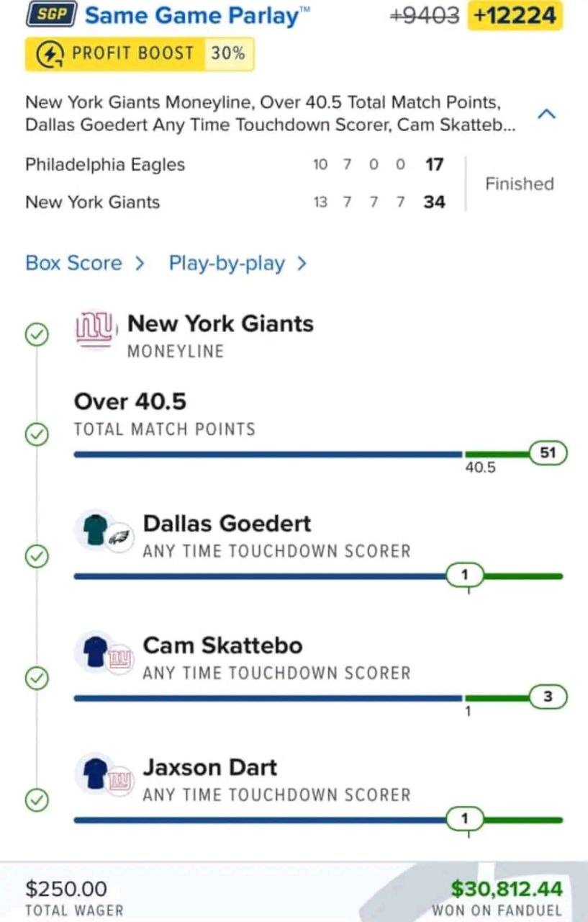Click the checkmark beside Over 40.5 leg
The image size is (588, 922).
pos(37,434)
